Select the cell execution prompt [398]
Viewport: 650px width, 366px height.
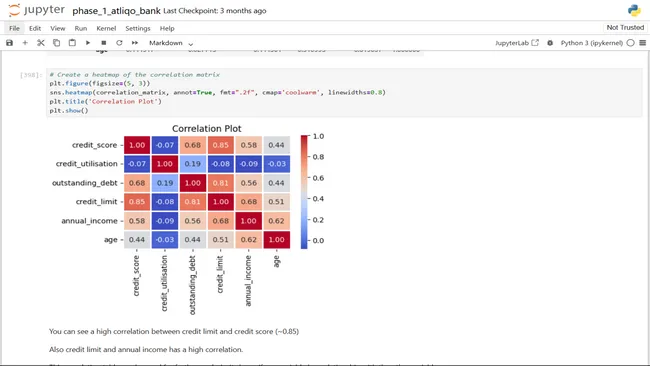[31, 75]
